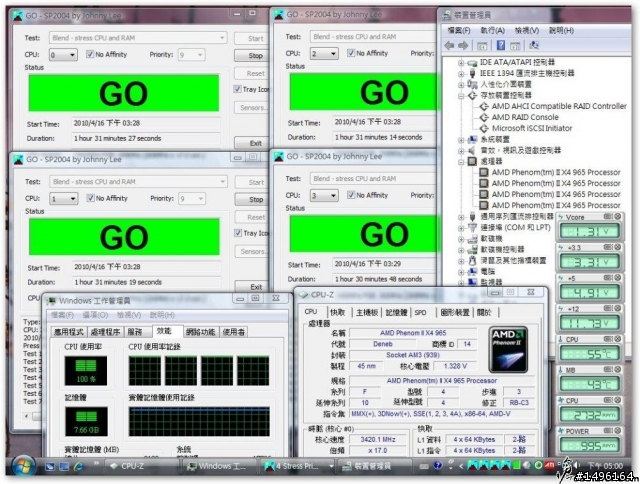Viewport: 640px width, 484px height.
Task: Close the +12 voltage gadget
Action: [618, 308]
